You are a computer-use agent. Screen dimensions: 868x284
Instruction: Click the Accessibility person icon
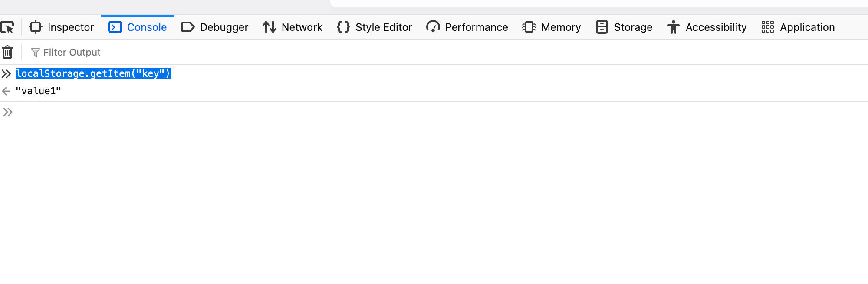pyautogui.click(x=673, y=27)
